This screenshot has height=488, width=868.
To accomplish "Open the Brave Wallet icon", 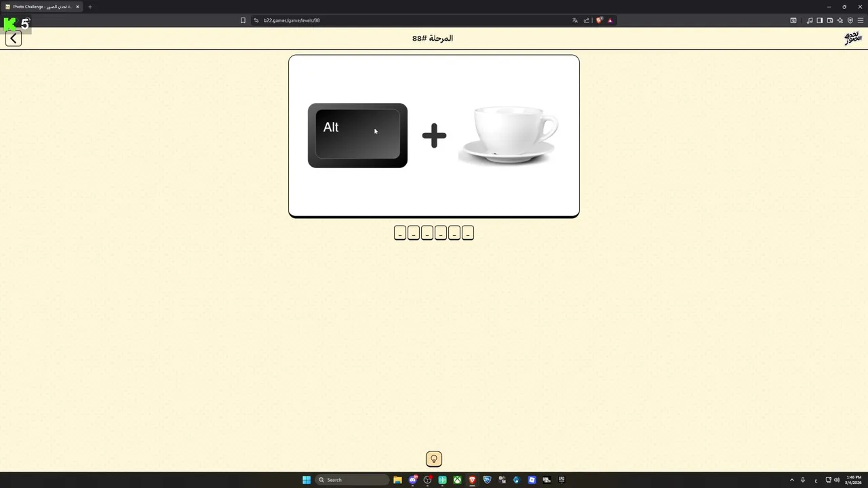I will pos(830,20).
